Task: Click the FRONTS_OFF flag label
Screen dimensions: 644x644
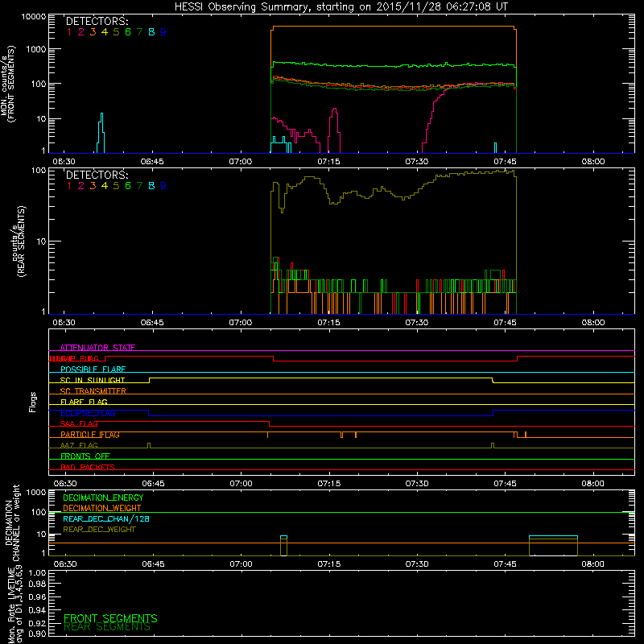Action: [85, 456]
